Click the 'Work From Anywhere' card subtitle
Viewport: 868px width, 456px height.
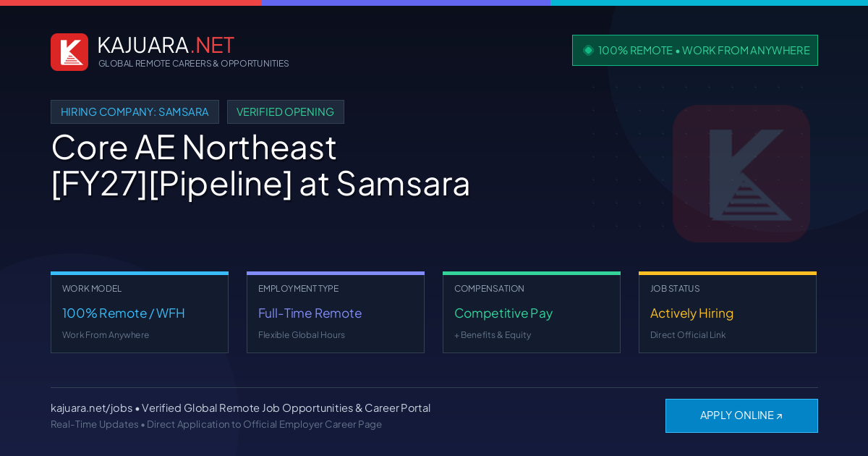[106, 334]
